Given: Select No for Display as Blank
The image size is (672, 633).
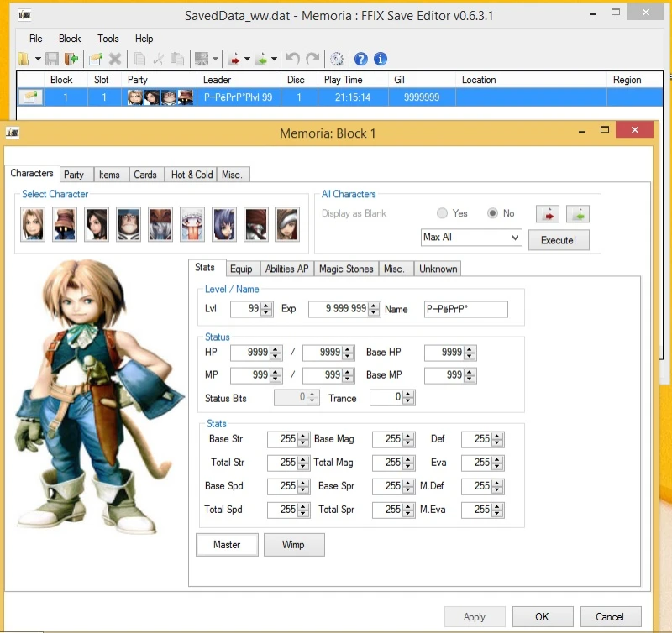Looking at the screenshot, I should (493, 213).
